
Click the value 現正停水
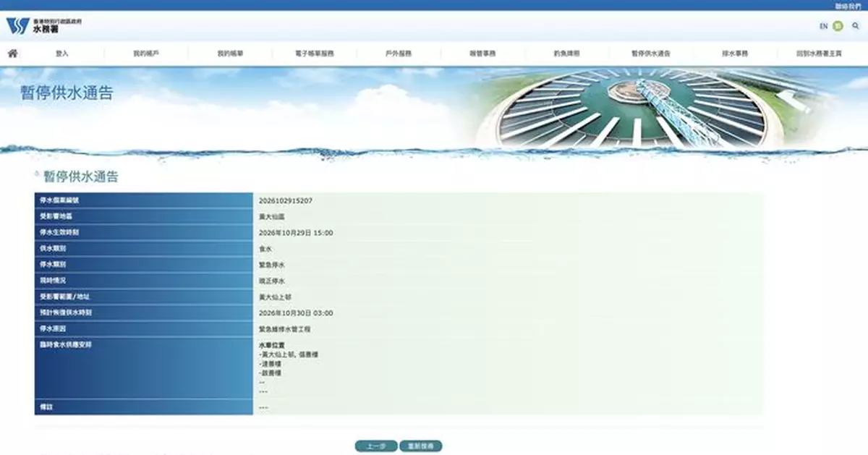pyautogui.click(x=272, y=281)
